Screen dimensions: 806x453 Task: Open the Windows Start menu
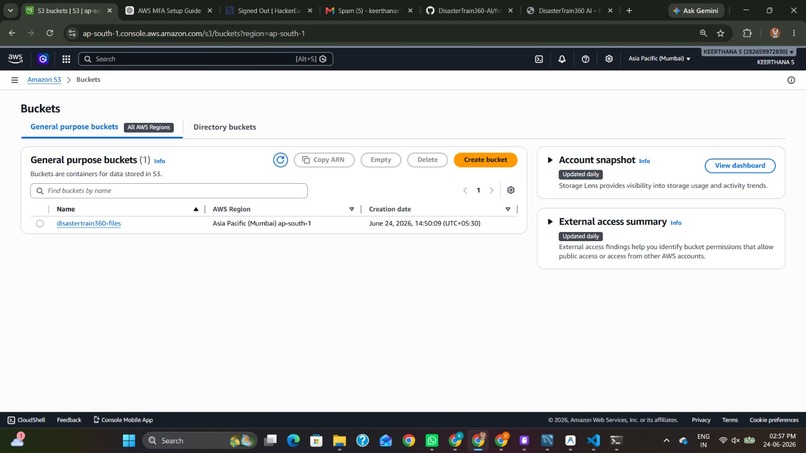click(x=129, y=440)
